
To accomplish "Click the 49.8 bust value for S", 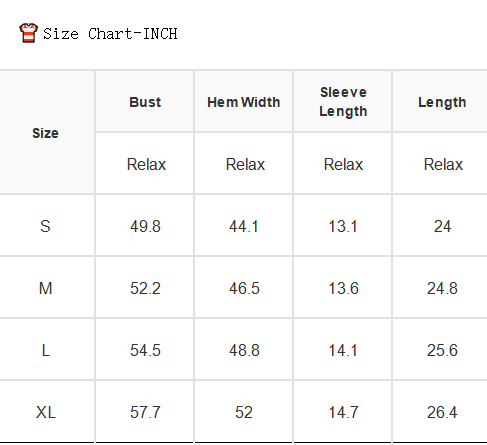I will click(x=145, y=226).
